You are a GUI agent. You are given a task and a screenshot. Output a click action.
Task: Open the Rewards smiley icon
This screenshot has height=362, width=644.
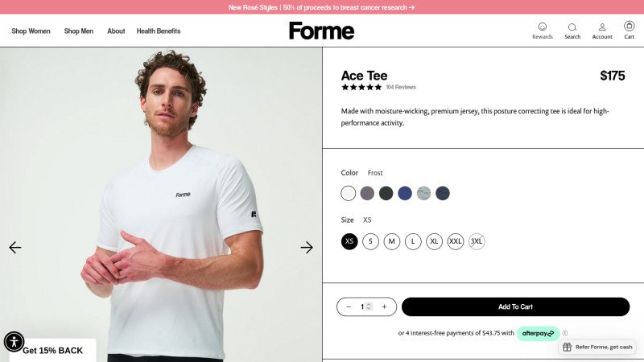pyautogui.click(x=542, y=27)
